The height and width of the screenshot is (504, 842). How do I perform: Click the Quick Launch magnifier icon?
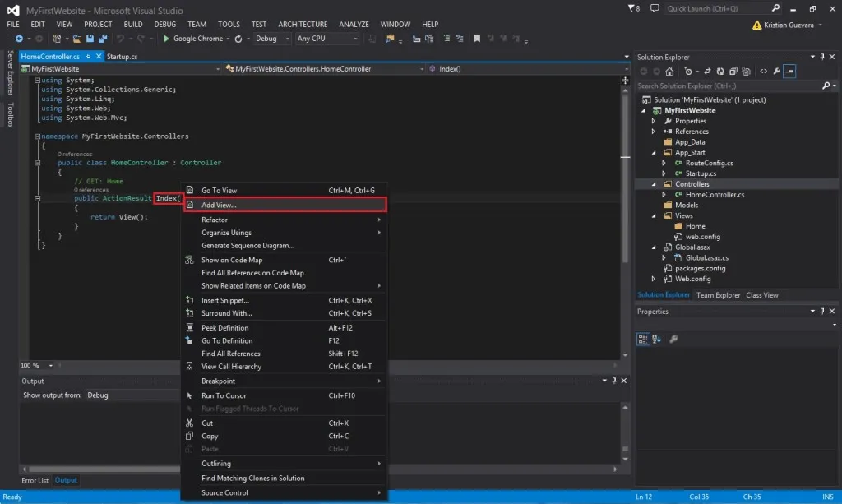775,8
